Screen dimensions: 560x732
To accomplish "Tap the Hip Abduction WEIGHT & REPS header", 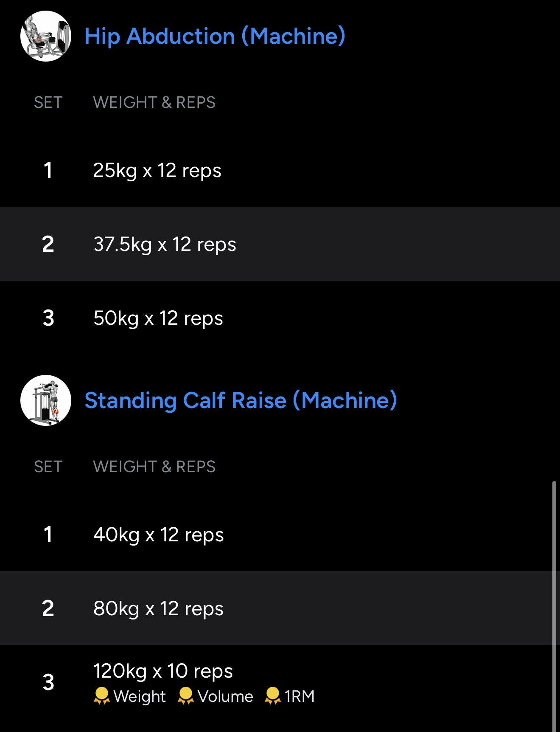I will pyautogui.click(x=154, y=102).
